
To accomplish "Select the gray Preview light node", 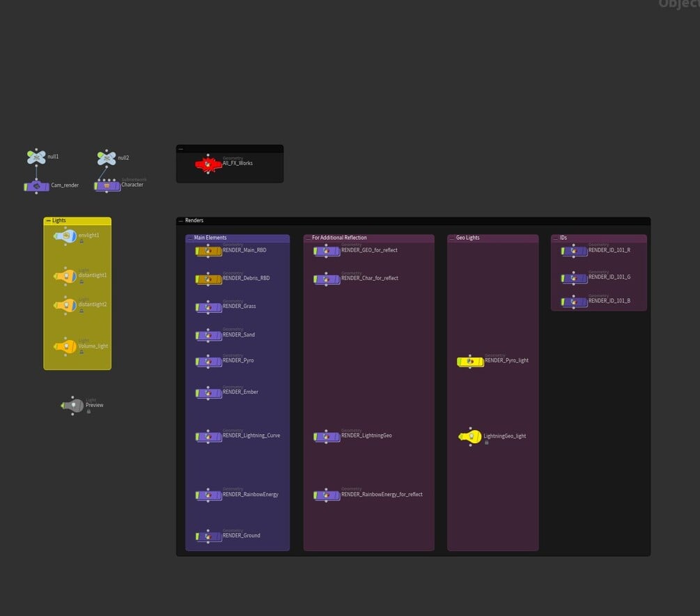I will pyautogui.click(x=72, y=406).
